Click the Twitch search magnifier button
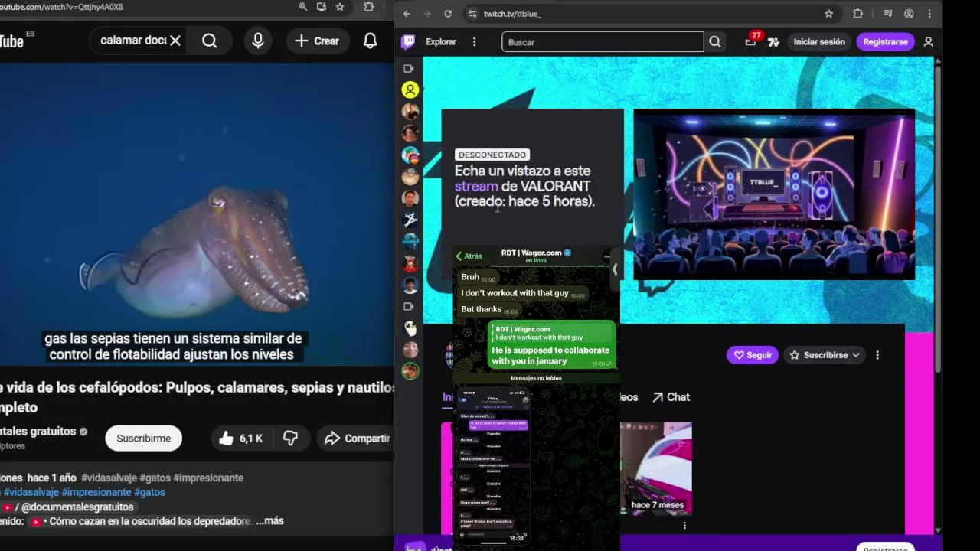This screenshot has width=980, height=551. (x=714, y=42)
